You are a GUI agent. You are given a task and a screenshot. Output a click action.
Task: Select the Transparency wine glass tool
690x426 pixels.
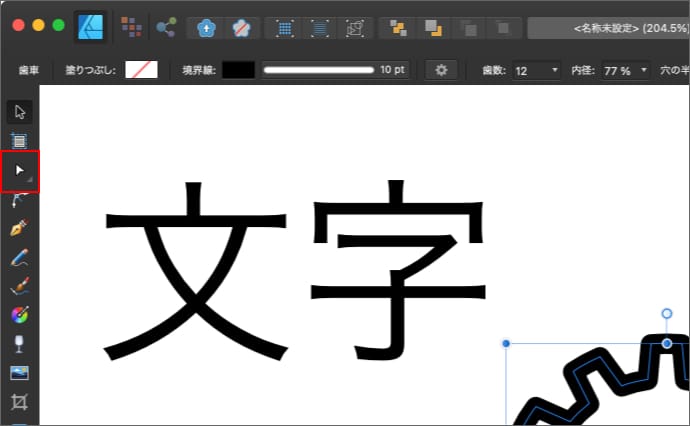20,345
